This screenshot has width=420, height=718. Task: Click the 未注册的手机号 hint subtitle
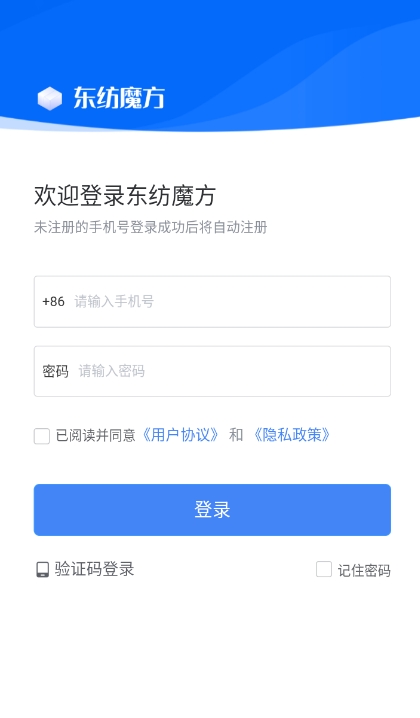[151, 227]
